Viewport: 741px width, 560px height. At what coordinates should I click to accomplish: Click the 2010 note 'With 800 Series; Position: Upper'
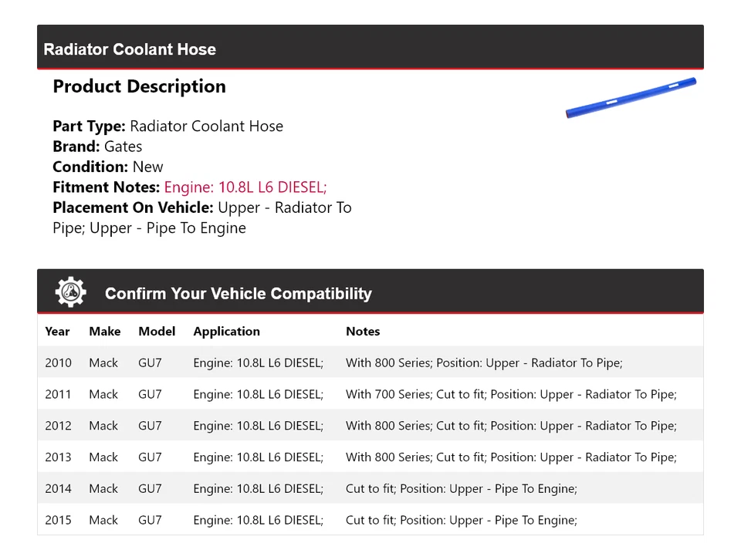point(484,363)
